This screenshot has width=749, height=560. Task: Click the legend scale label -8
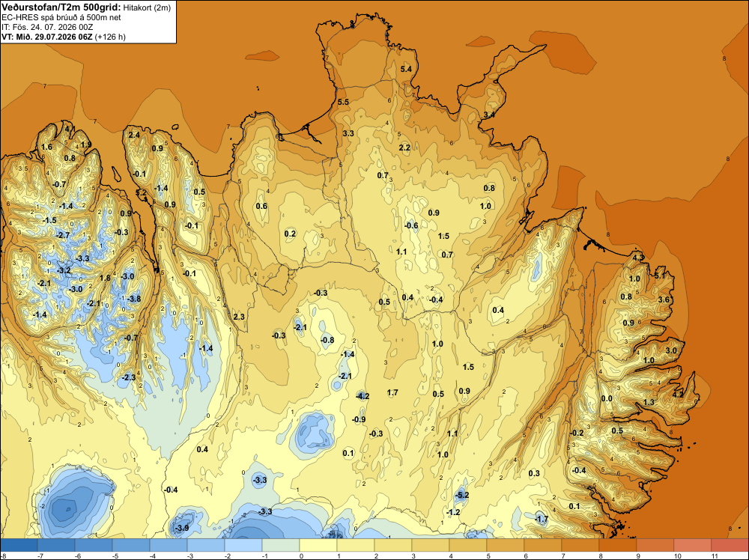pos(4,556)
